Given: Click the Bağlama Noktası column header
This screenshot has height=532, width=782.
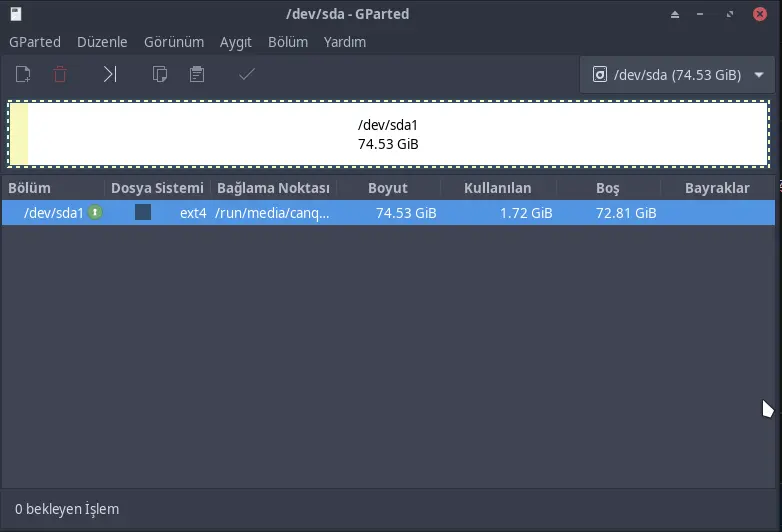Looking at the screenshot, I should click(x=273, y=188).
